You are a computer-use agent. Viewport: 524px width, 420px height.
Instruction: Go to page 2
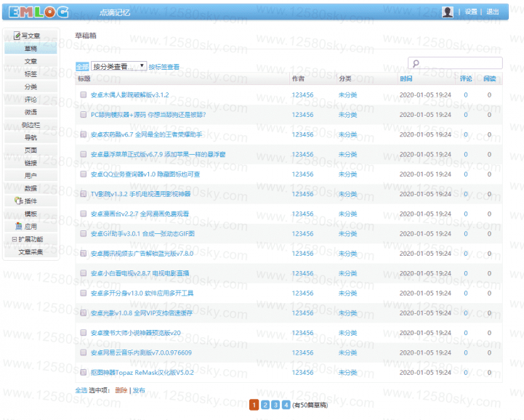265,405
